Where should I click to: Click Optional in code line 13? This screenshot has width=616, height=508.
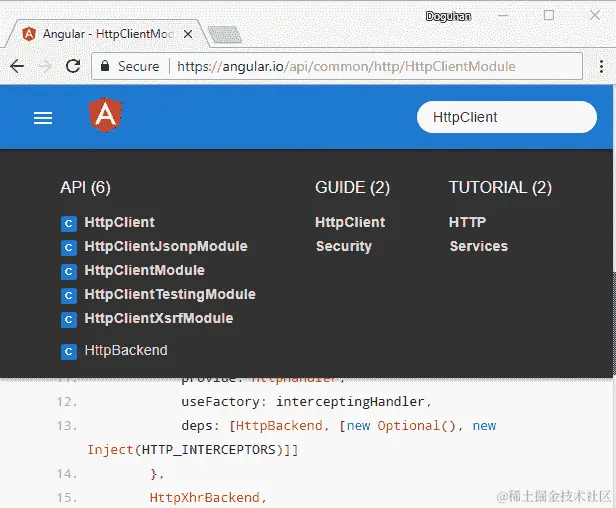point(408,425)
